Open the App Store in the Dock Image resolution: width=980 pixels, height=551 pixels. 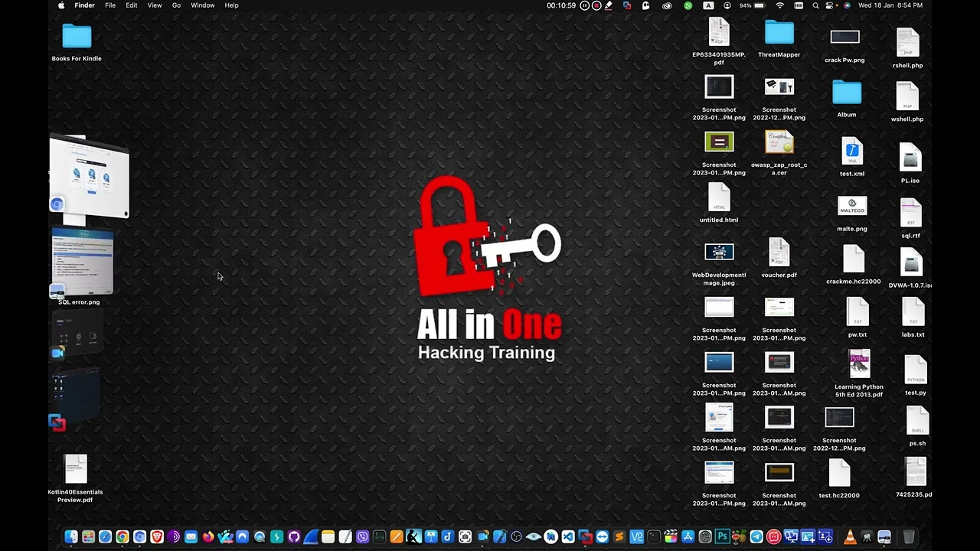pyautogui.click(x=688, y=537)
